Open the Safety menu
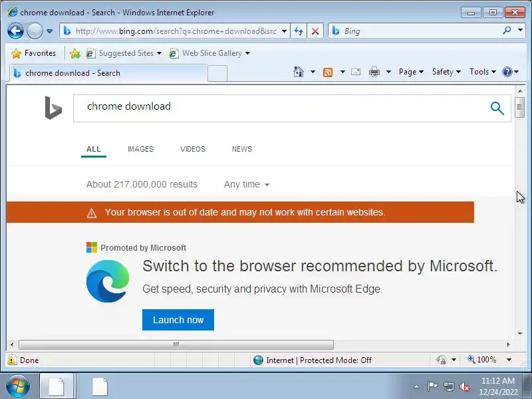532x399 pixels. click(446, 72)
